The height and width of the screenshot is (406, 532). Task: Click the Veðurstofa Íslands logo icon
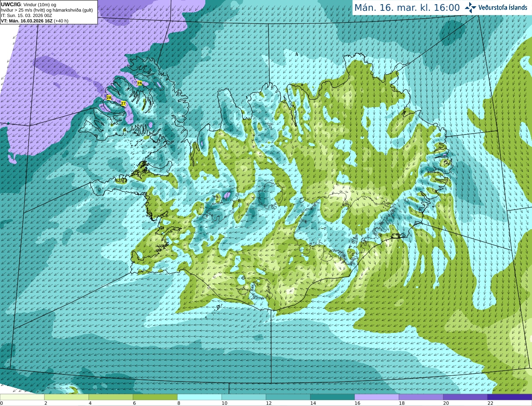coord(470,7)
